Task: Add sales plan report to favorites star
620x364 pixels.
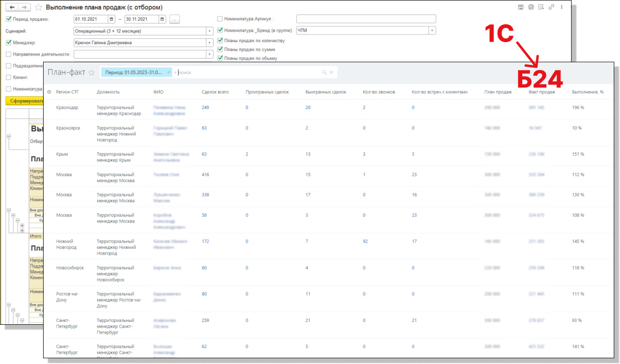Action: [38, 7]
